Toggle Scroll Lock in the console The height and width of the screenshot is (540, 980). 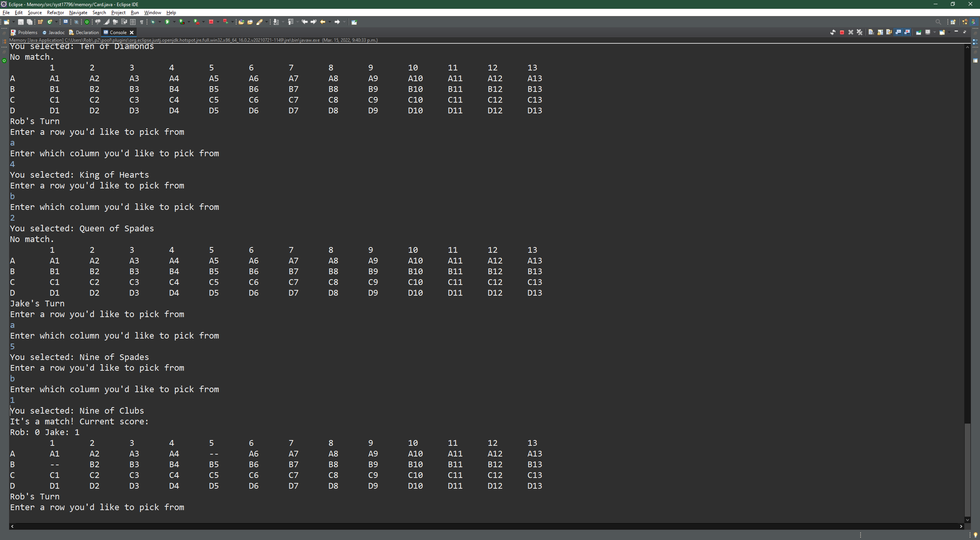pos(880,32)
